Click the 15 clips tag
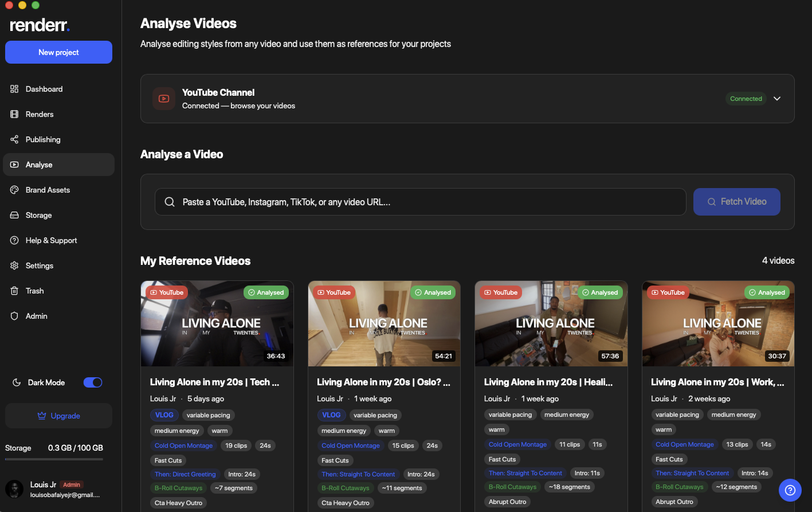812x512 pixels. 403,445
